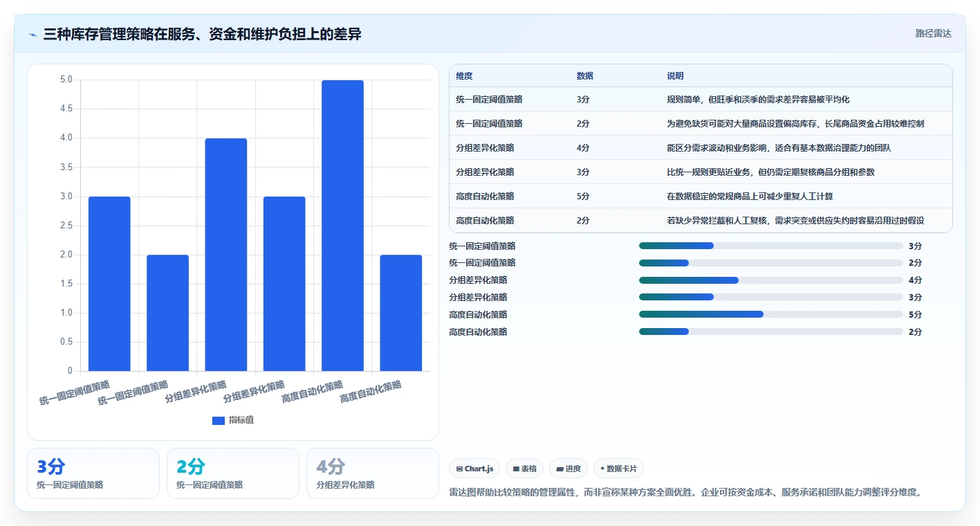Click the 5.0 y-axis tick label

[66, 80]
